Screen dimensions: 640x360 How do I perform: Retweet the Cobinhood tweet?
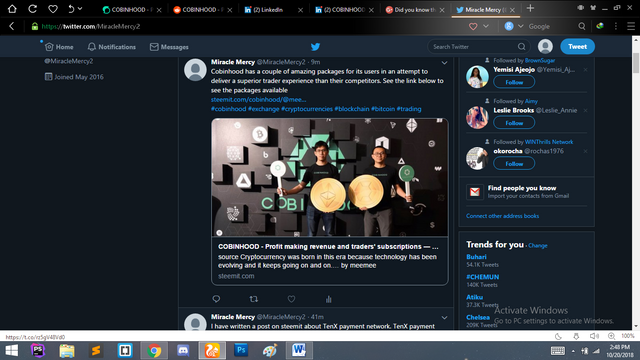click(x=253, y=299)
